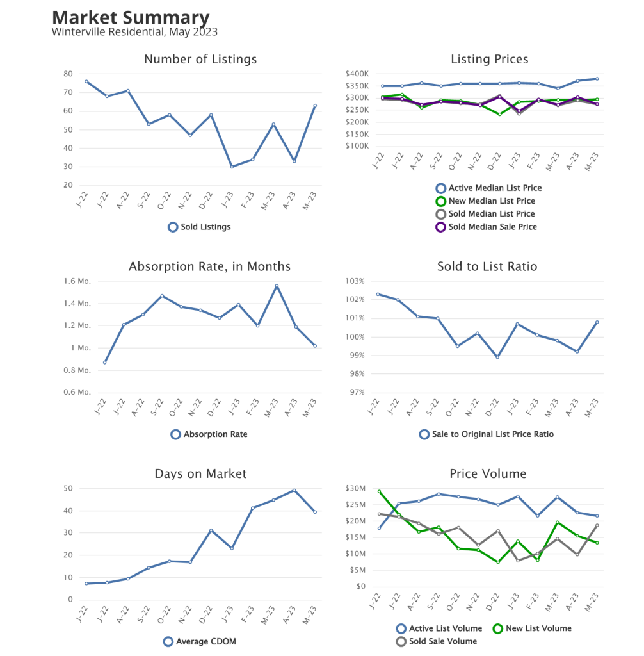Click the Sold Listings legend circle icon

point(173,227)
